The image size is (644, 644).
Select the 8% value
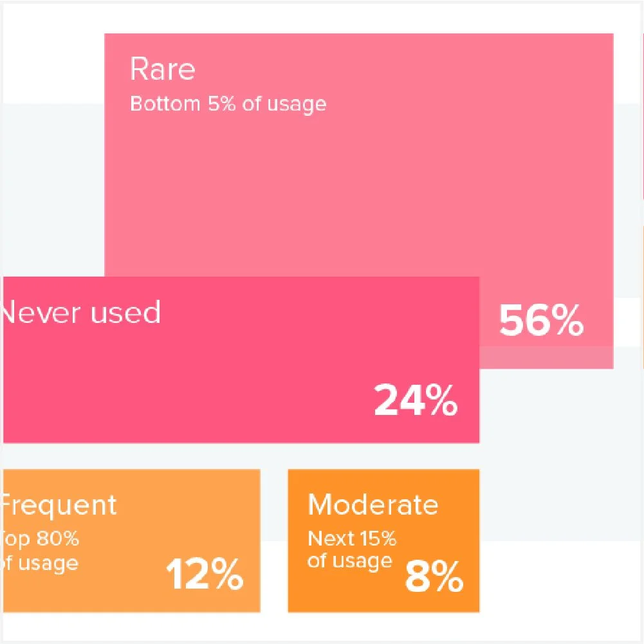coord(434,578)
